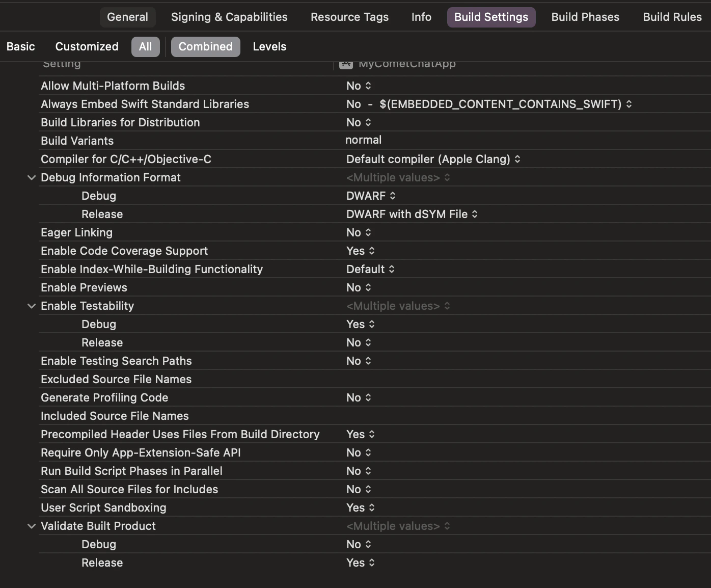The image size is (711, 588).
Task: Open the Release DWARF with dSYM File popup
Action: [412, 214]
